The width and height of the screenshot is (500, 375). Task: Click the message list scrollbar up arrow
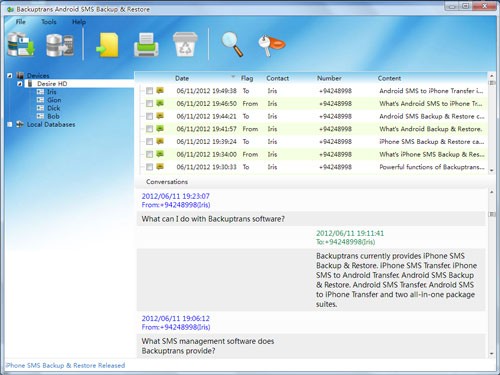[492, 75]
